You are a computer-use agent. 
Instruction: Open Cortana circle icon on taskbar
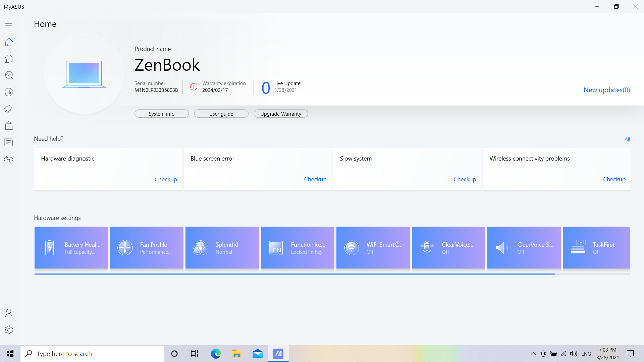click(x=174, y=354)
